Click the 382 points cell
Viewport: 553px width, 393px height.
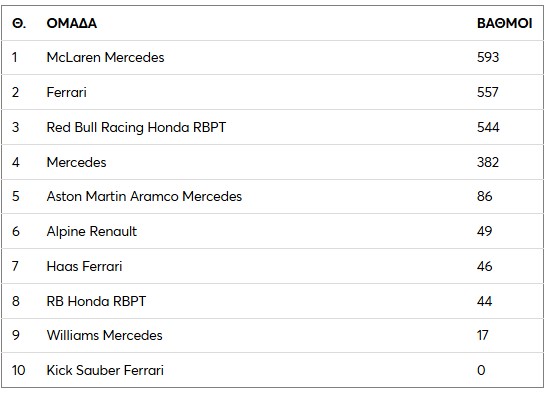pyautogui.click(x=488, y=162)
